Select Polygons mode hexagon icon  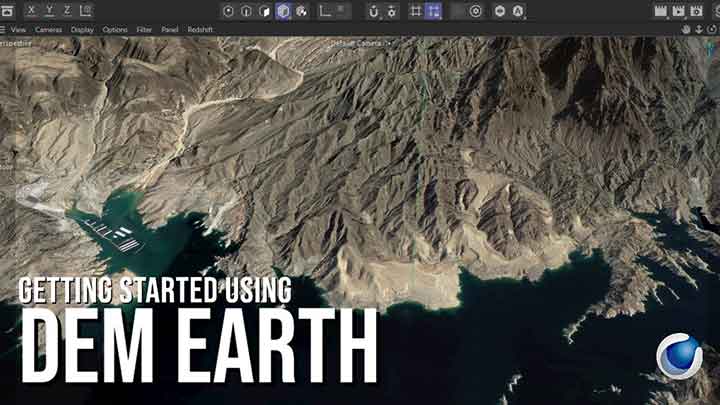[264, 11]
